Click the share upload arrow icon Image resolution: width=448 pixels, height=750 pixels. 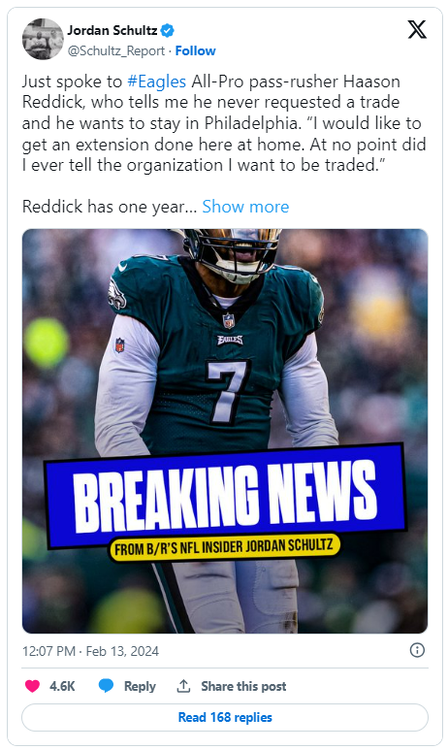[x=184, y=686]
